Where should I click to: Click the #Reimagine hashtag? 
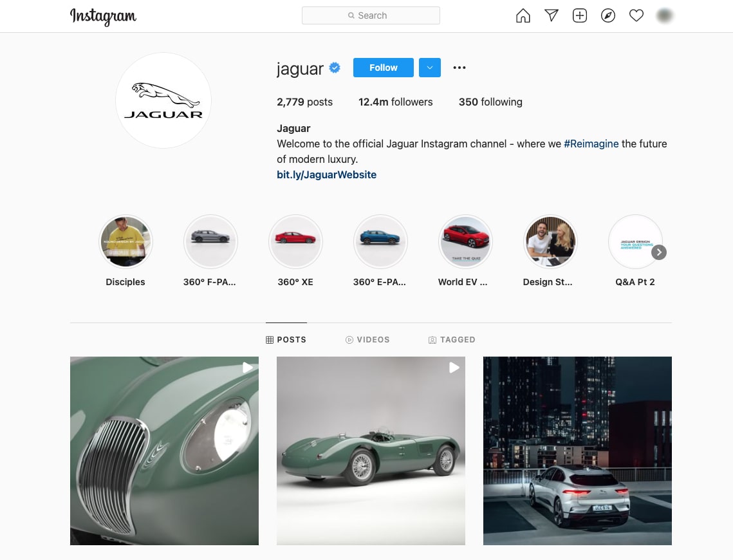pyautogui.click(x=591, y=144)
